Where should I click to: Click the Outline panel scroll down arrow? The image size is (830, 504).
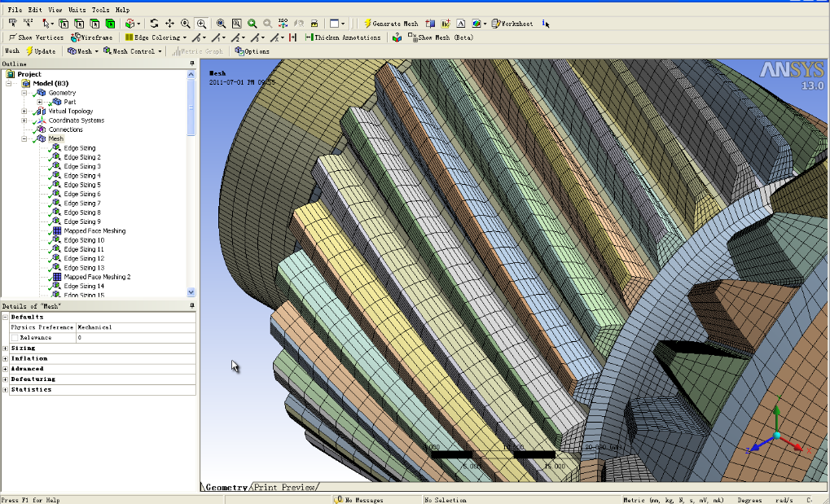point(191,292)
